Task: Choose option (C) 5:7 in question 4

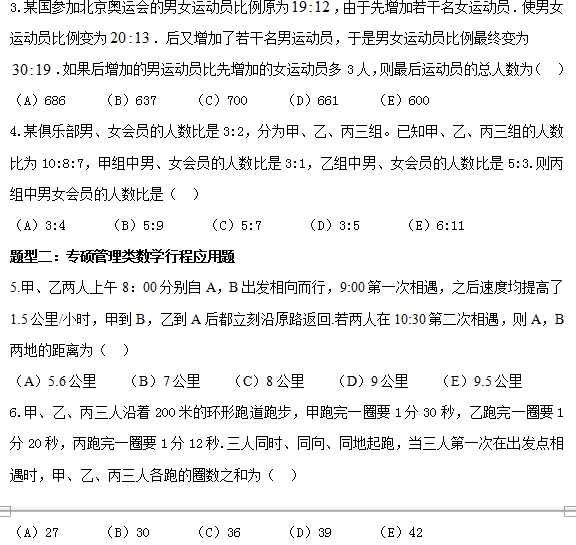Action: tap(236, 225)
